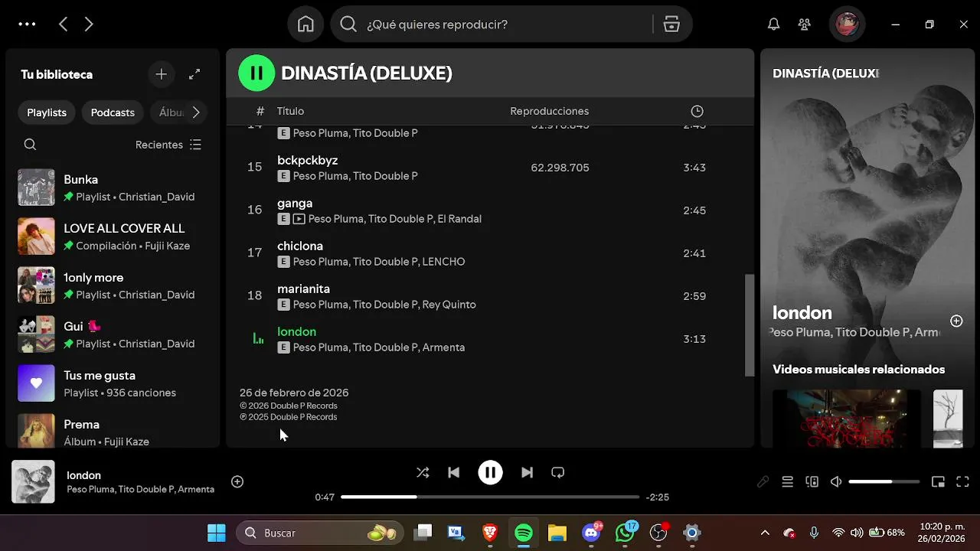Viewport: 980px width, 551px height.
Task: Skip to the next track
Action: point(527,472)
